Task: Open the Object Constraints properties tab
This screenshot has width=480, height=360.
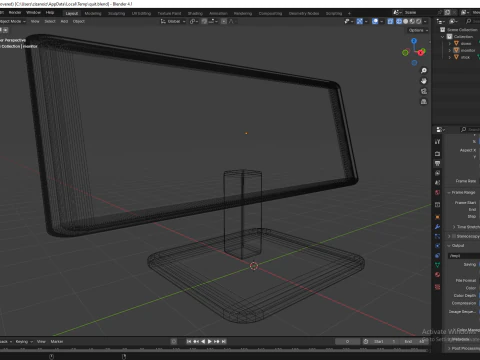Action: (x=438, y=256)
